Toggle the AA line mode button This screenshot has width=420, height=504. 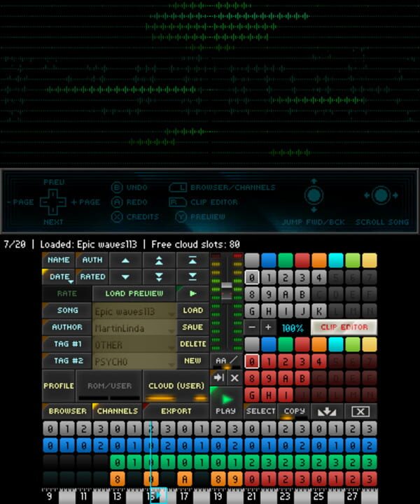pos(226,360)
